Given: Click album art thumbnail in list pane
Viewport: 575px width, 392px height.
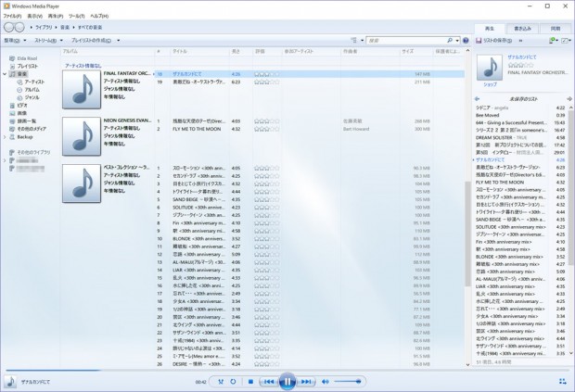Looking at the screenshot, I should click(489, 68).
